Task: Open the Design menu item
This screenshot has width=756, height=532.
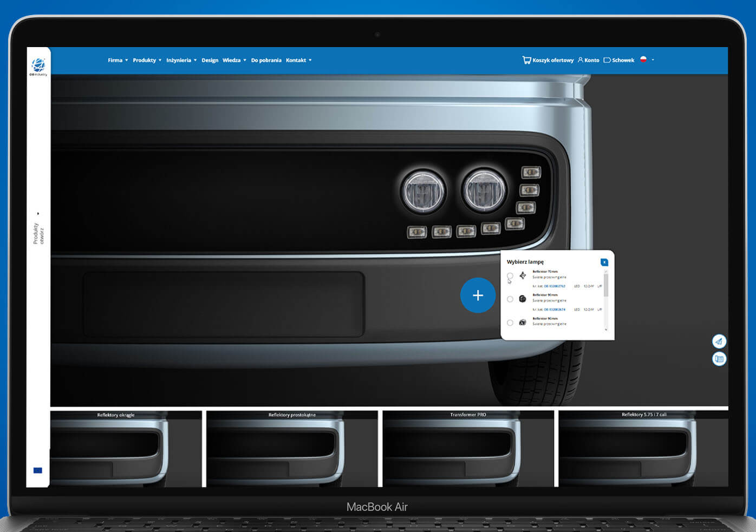Action: pos(210,60)
